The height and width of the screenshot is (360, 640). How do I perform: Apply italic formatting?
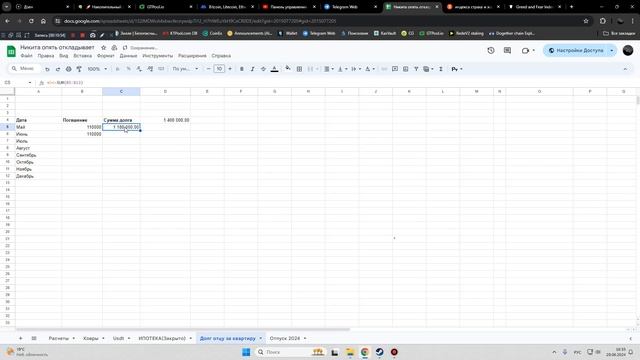coord(252,69)
